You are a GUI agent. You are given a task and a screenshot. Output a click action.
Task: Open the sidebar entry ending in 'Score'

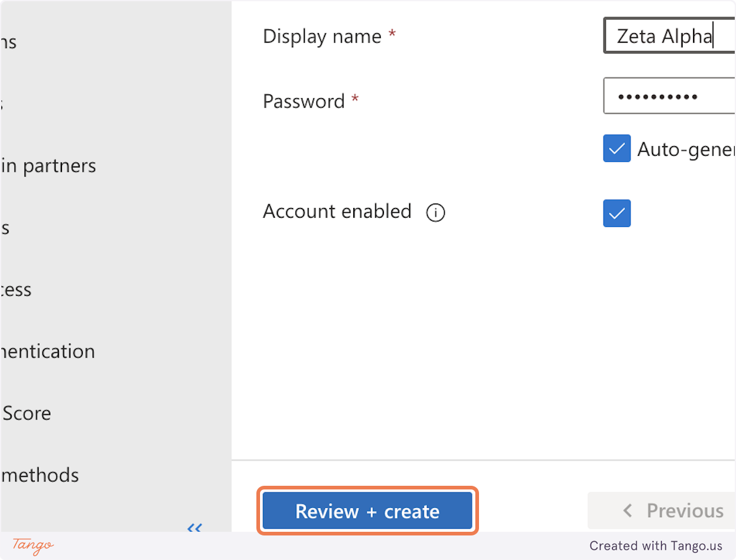point(26,413)
